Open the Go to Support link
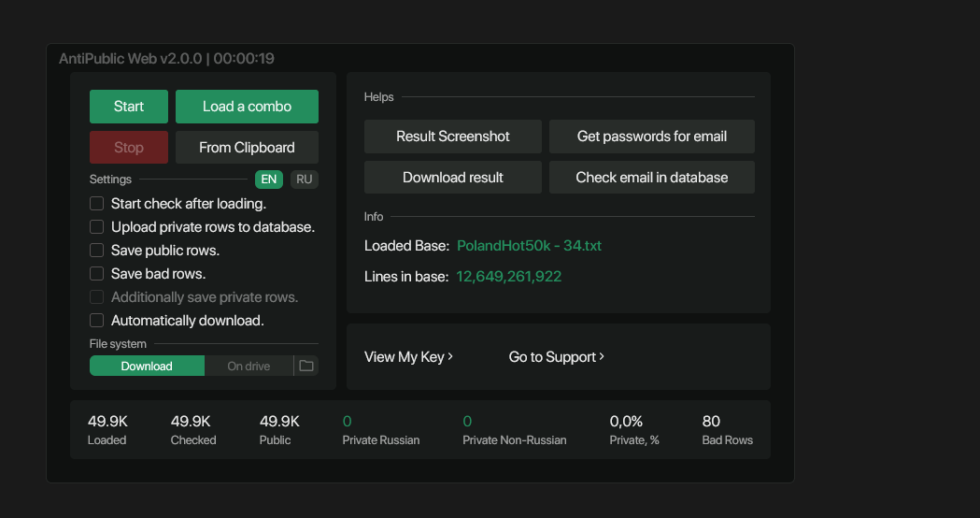 (x=556, y=356)
